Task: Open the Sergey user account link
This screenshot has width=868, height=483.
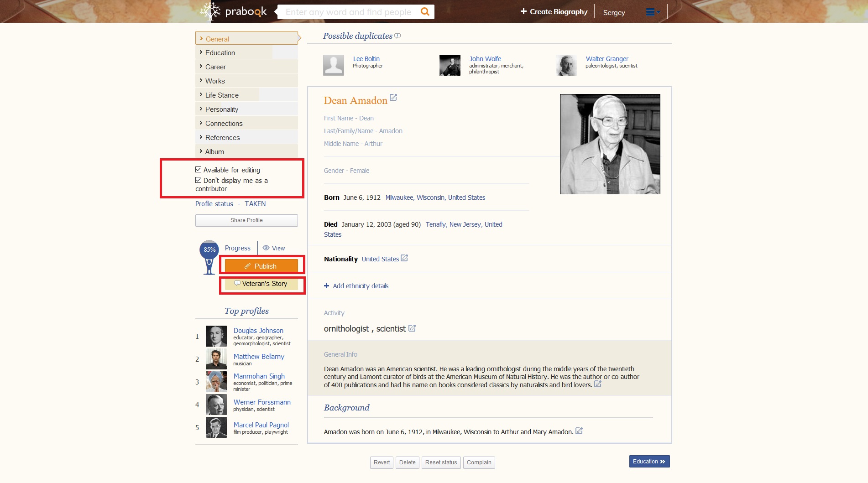Action: [614, 12]
